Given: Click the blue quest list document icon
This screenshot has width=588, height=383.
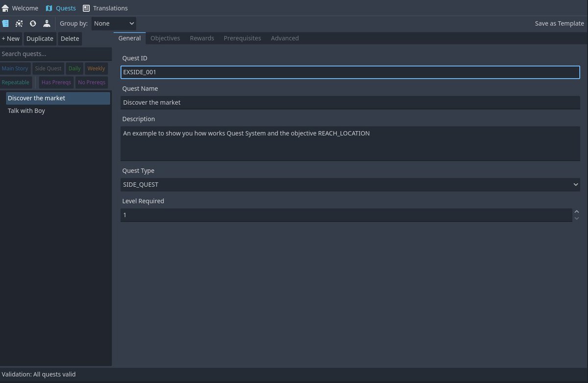Looking at the screenshot, I should (5, 24).
